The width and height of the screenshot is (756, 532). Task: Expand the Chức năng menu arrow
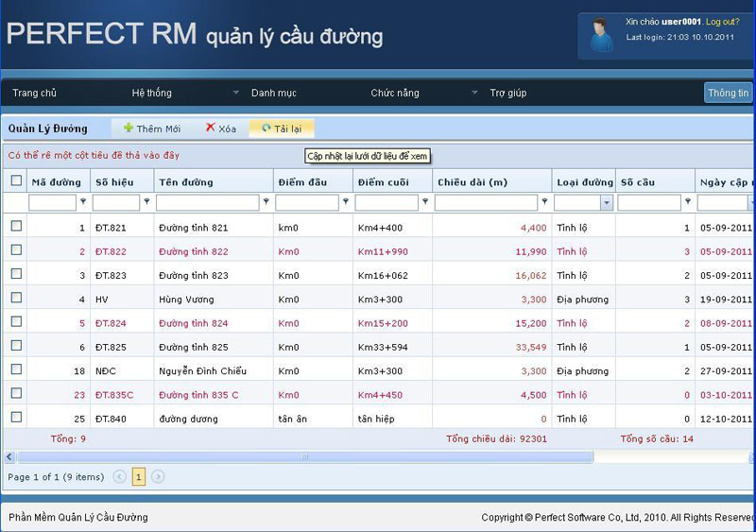[474, 92]
